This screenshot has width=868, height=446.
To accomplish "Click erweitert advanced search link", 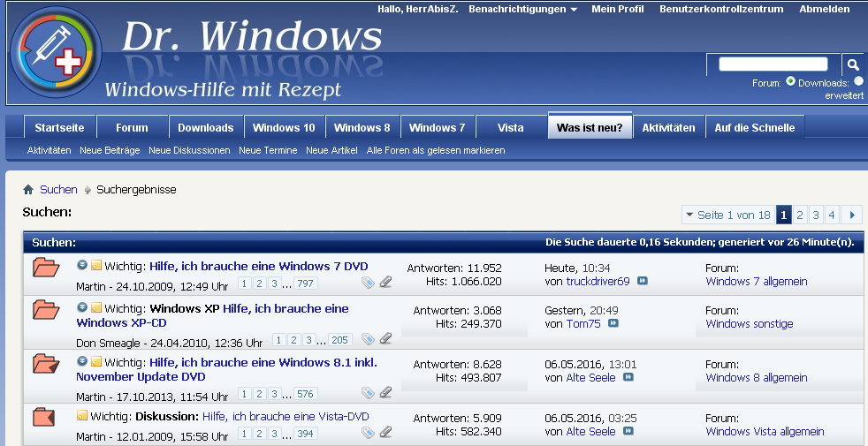I will pyautogui.click(x=844, y=95).
